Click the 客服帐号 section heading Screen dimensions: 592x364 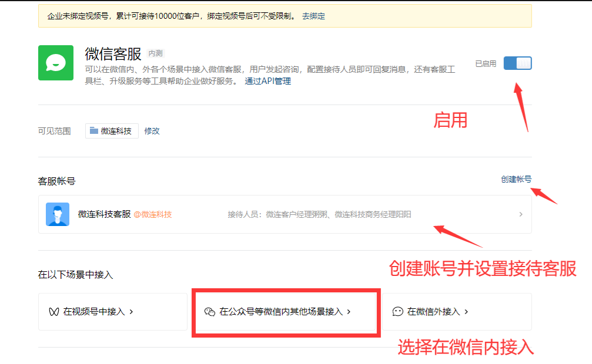(x=56, y=181)
